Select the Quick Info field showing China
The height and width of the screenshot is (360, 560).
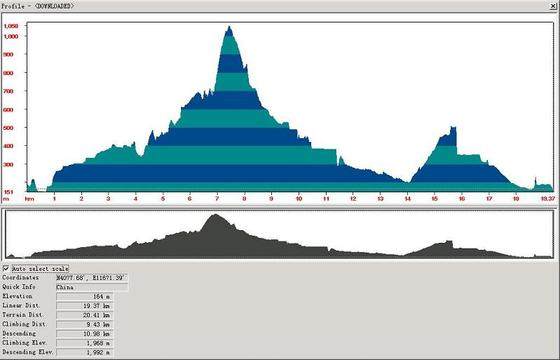point(92,287)
